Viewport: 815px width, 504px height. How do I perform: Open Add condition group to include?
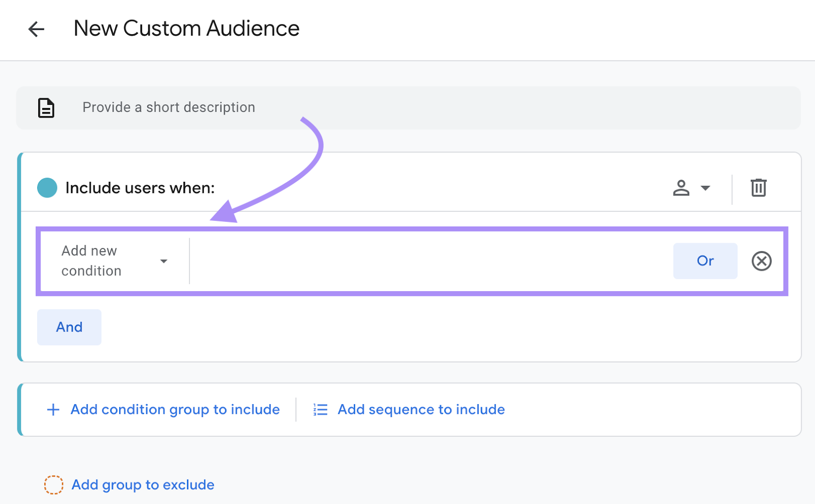click(x=174, y=409)
